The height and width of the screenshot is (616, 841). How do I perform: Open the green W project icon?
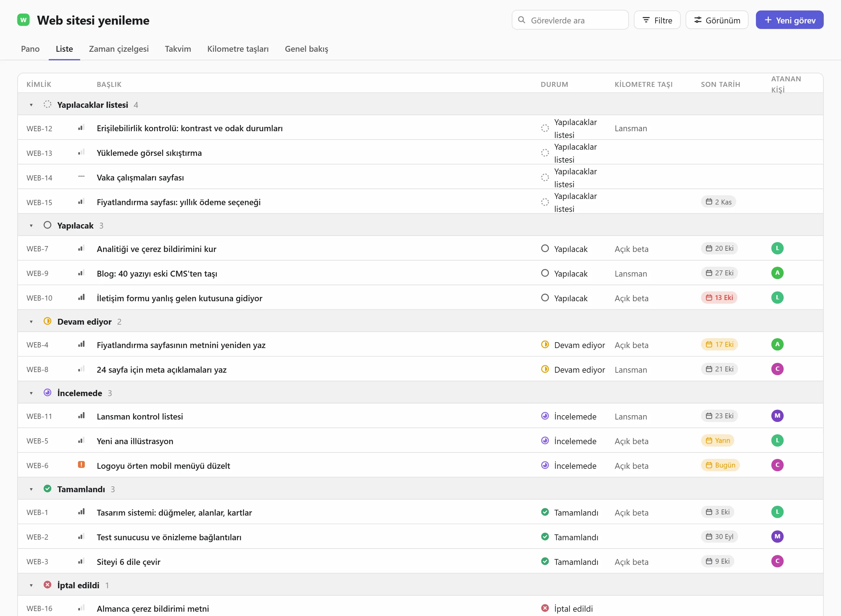click(23, 20)
